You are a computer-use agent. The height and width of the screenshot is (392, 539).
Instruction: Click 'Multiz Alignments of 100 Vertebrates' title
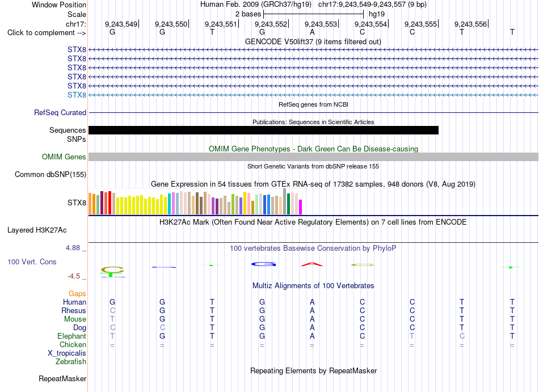point(313,286)
